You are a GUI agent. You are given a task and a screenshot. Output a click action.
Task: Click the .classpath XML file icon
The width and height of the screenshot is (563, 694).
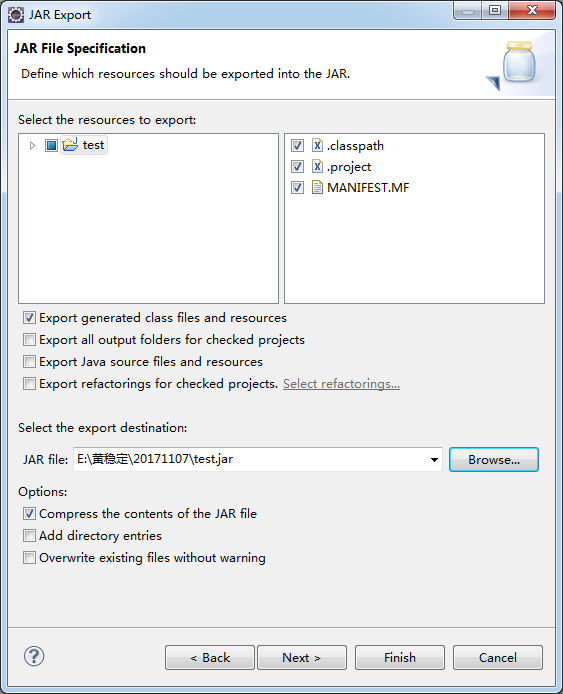(317, 145)
